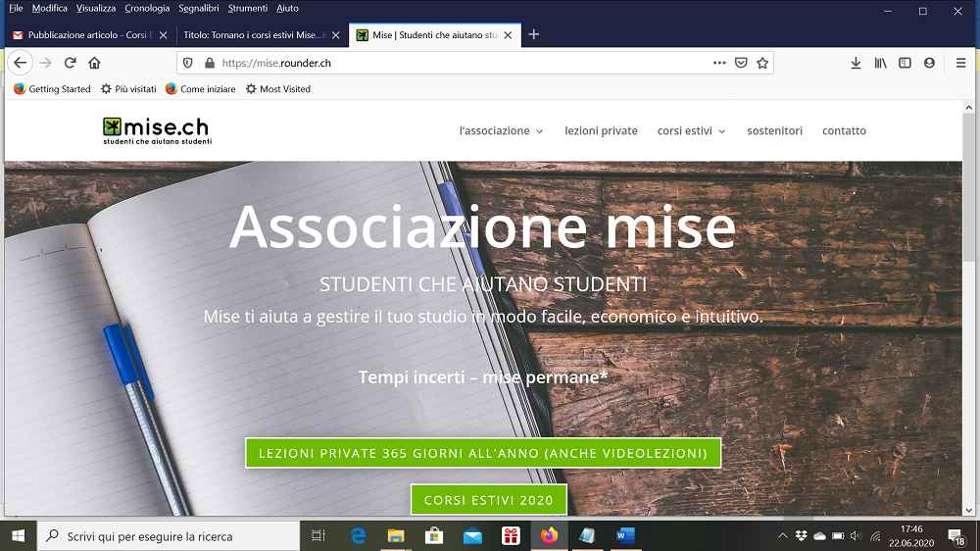The height and width of the screenshot is (551, 980).
Task: Reload the current page
Action: pyautogui.click(x=70, y=63)
